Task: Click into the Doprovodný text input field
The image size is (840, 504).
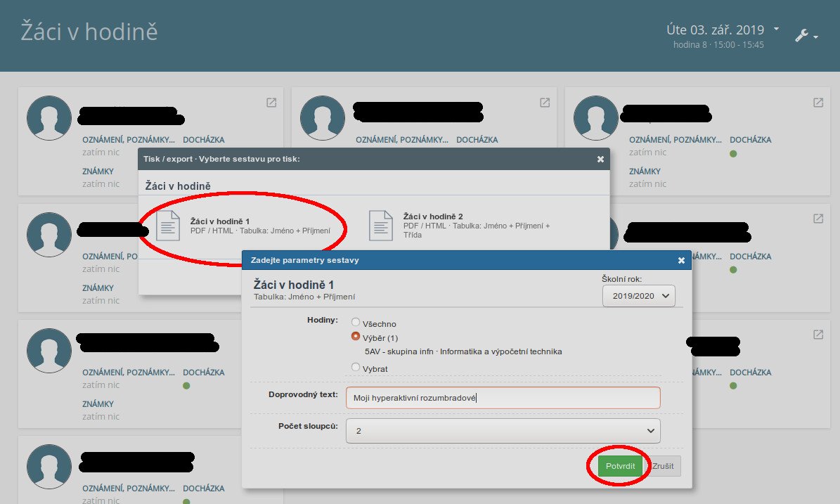Action: coord(503,398)
